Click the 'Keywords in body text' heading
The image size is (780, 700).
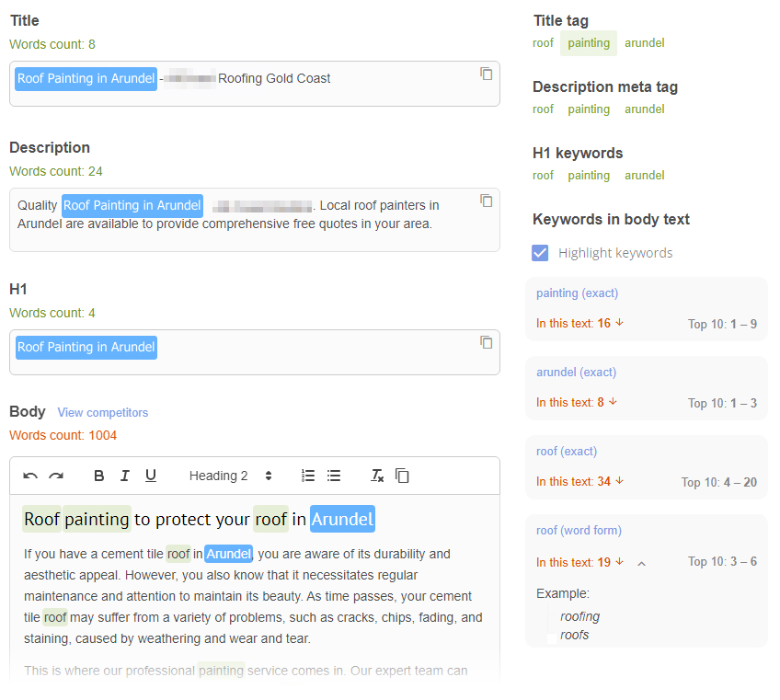click(x=611, y=220)
